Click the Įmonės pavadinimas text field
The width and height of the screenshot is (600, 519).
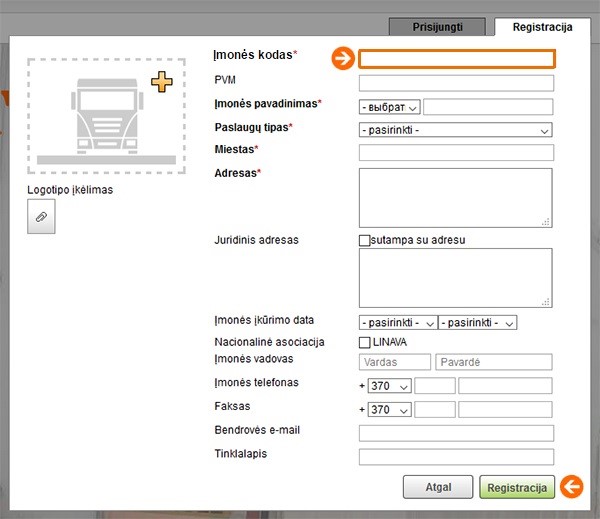coord(488,107)
